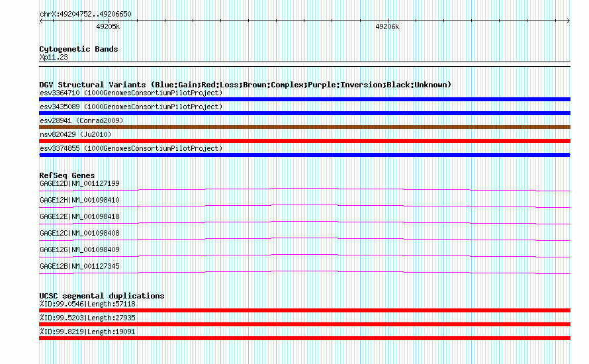Select the RefSeq Genes track title
The height and width of the screenshot is (364, 589).
(x=67, y=175)
